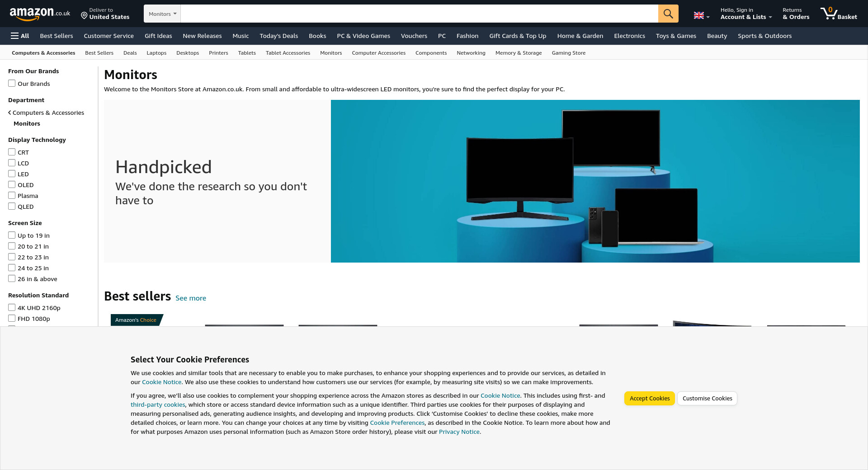Select Laptops in the sub-navigation
The width and height of the screenshot is (868, 470).
click(x=156, y=53)
